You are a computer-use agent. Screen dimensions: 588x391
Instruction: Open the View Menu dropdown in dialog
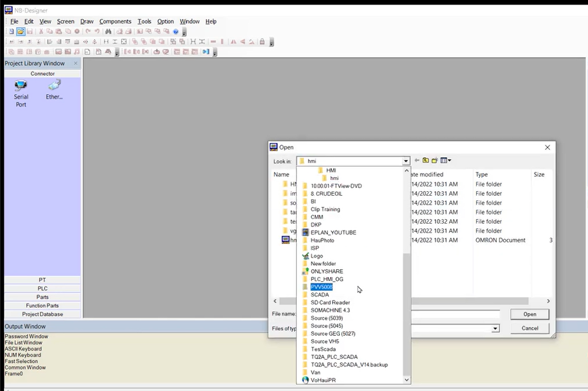pos(446,161)
